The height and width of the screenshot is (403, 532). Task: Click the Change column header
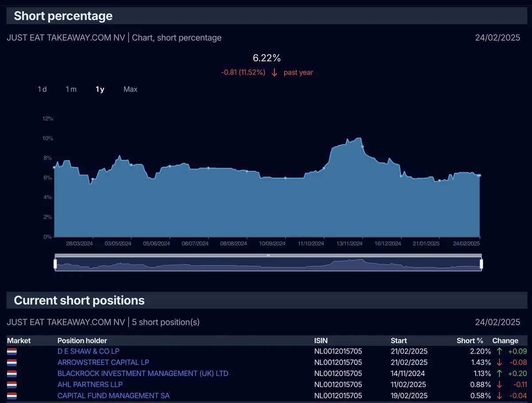click(505, 340)
